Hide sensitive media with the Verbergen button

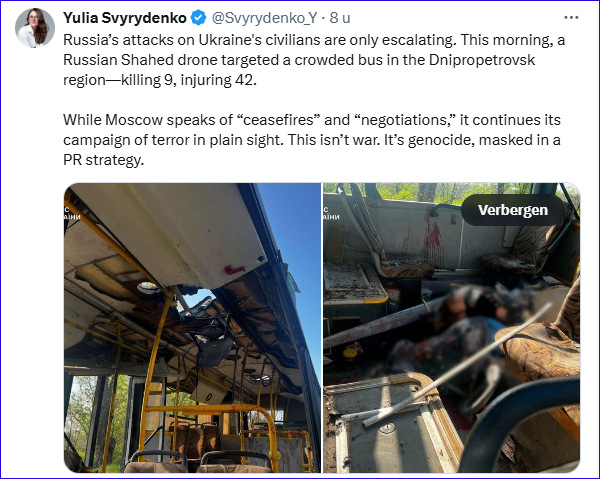point(513,210)
